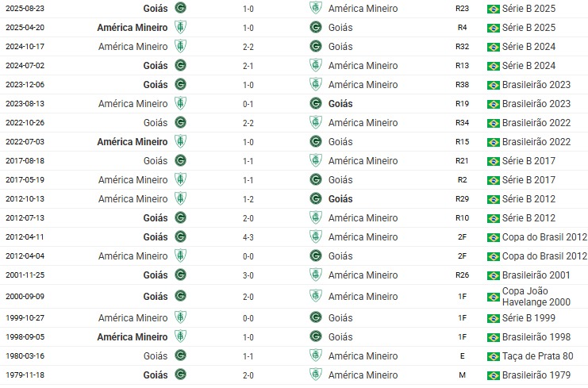
Task: Click Goiás away crest in 1998-09-05 row
Action: [x=316, y=336]
